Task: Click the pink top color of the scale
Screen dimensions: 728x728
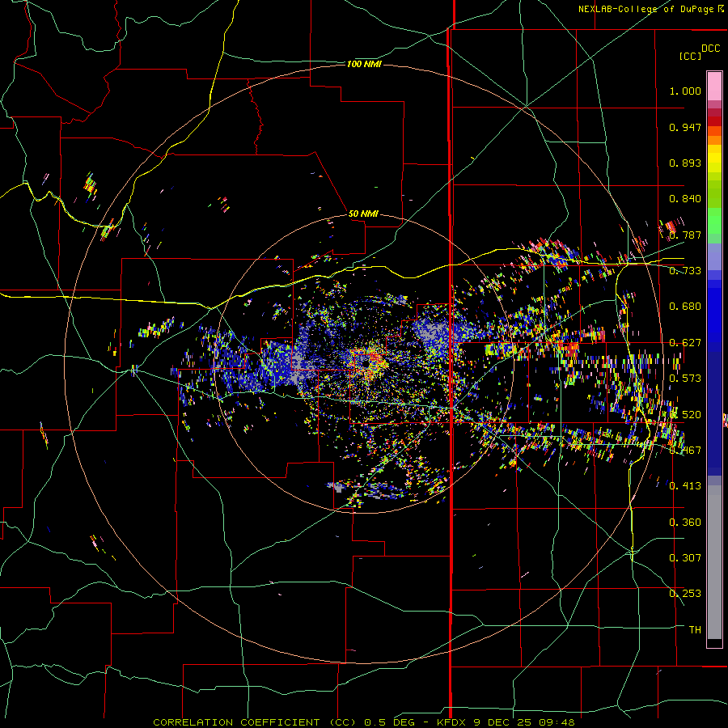Action: click(x=714, y=86)
